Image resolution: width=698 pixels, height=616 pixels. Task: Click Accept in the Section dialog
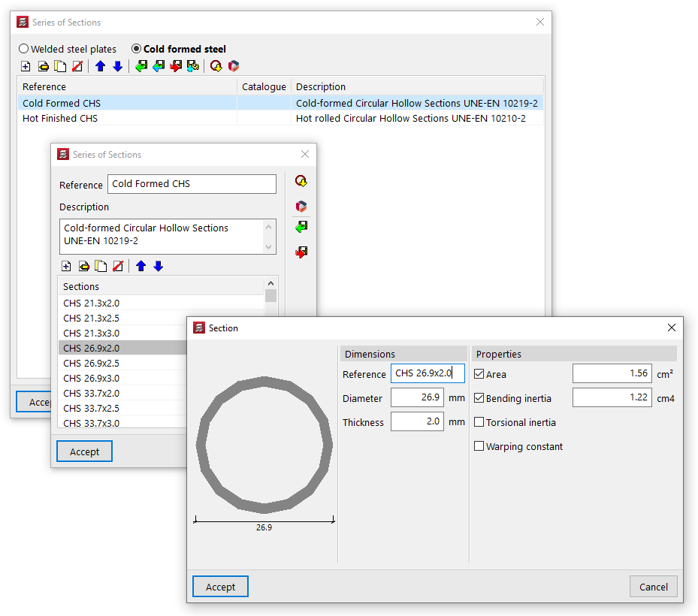tap(220, 587)
